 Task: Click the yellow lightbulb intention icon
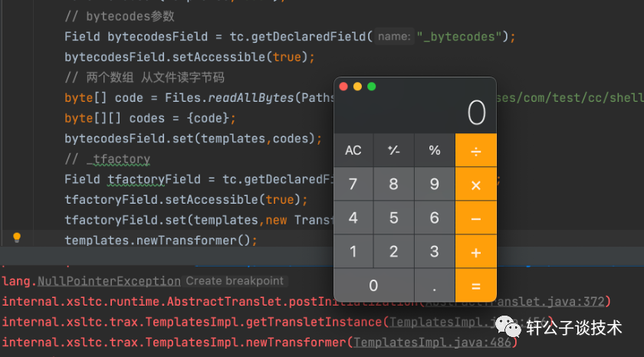pos(17,238)
